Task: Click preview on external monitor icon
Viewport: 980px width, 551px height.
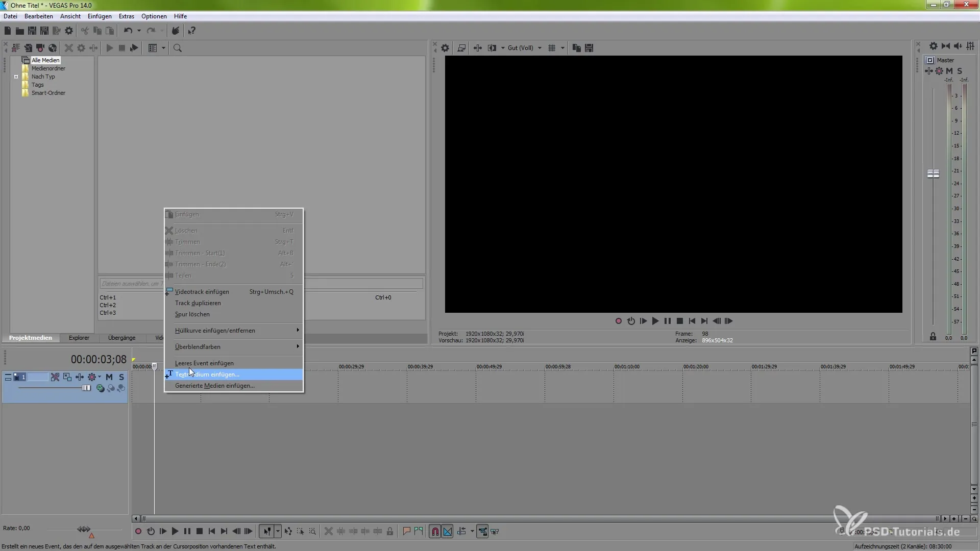Action: tap(461, 48)
